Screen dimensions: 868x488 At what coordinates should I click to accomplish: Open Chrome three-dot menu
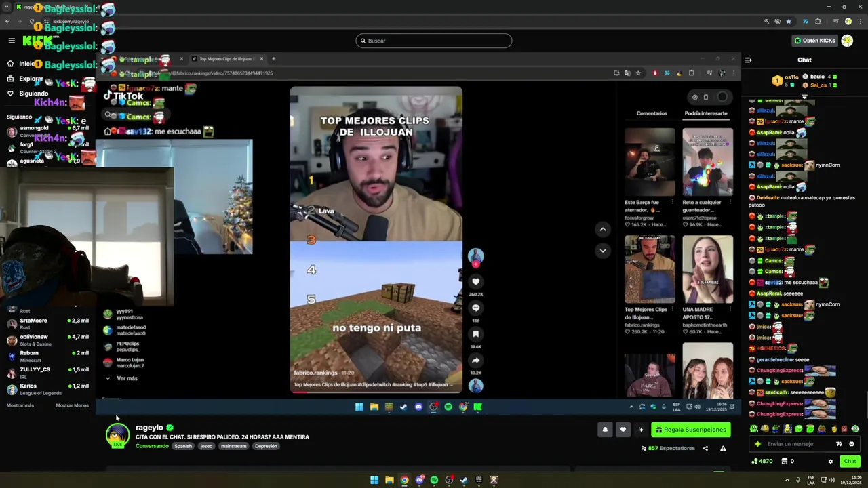point(859,21)
